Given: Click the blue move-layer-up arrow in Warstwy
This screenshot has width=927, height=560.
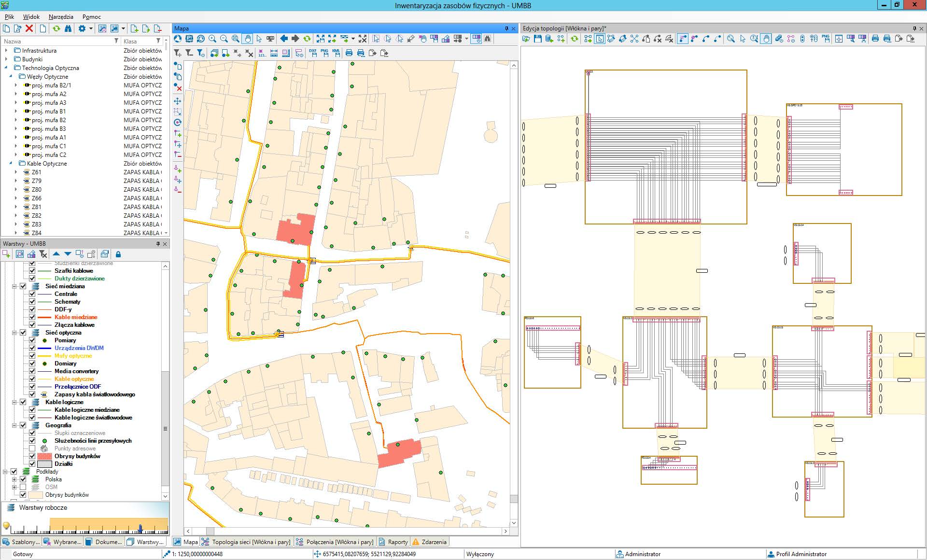Looking at the screenshot, I should pyautogui.click(x=56, y=254).
